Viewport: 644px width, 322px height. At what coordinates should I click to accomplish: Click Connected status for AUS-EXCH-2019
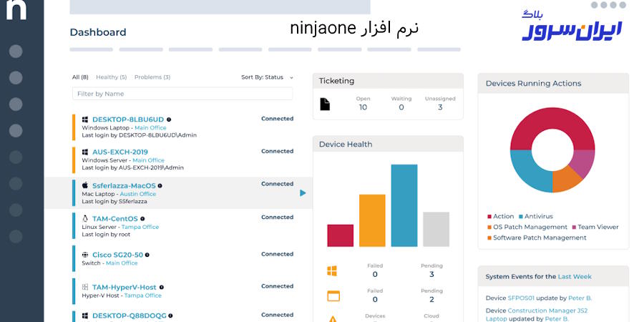click(x=277, y=151)
